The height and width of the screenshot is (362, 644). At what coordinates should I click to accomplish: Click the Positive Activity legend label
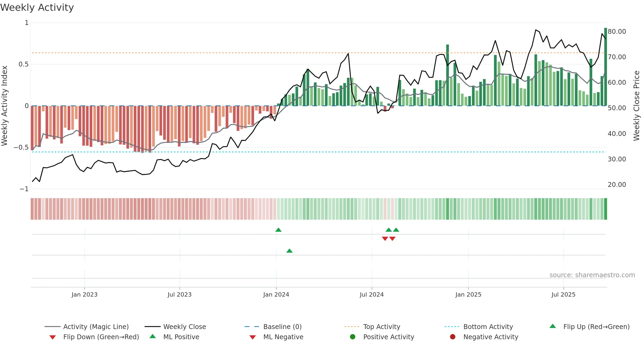point(389,337)
